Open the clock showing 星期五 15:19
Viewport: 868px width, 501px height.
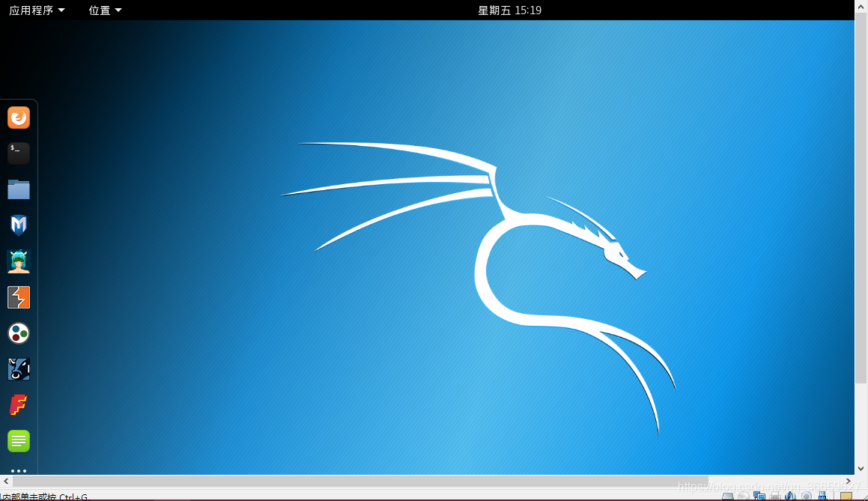click(509, 10)
